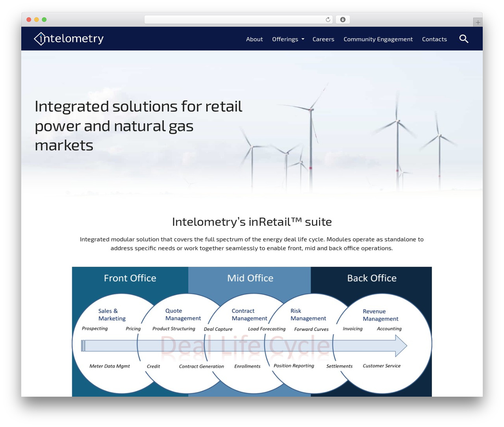Click the 'Pricing' label

coord(133,329)
